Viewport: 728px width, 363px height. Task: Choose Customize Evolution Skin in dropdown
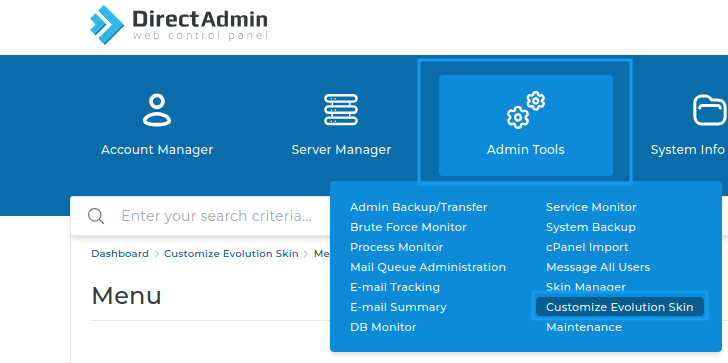coord(620,307)
